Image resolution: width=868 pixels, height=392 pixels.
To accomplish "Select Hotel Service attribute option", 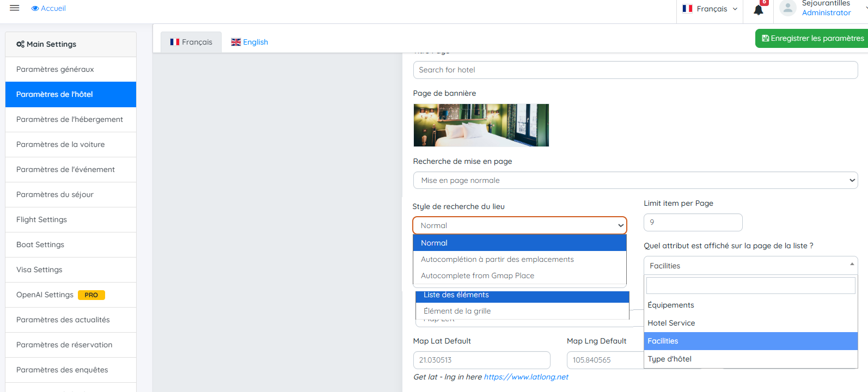I will click(x=671, y=323).
